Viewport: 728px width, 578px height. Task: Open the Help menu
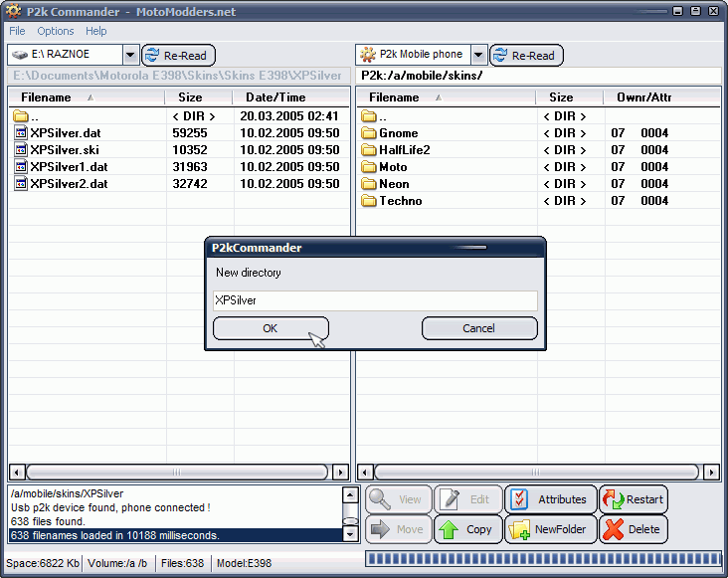(x=96, y=31)
